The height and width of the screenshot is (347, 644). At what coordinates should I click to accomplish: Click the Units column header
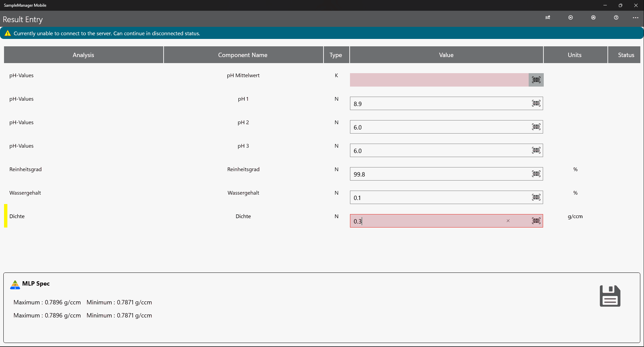[x=575, y=55]
